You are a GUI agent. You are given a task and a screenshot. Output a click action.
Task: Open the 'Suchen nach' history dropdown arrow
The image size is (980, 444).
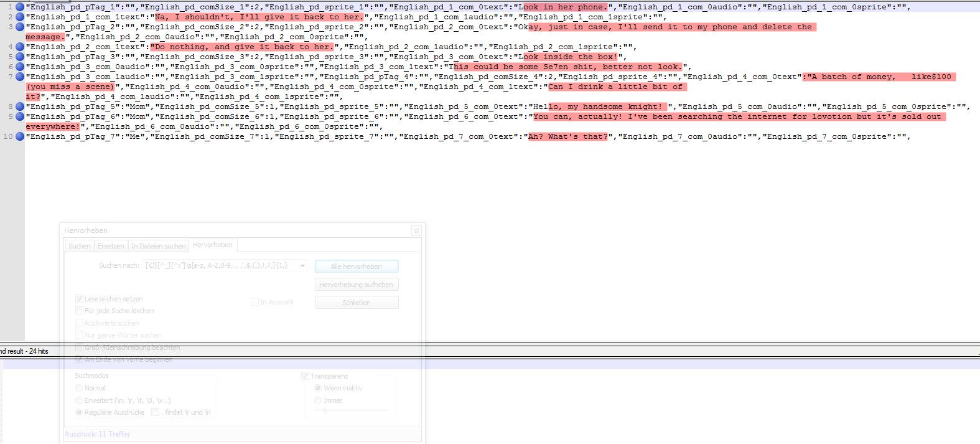click(x=302, y=266)
